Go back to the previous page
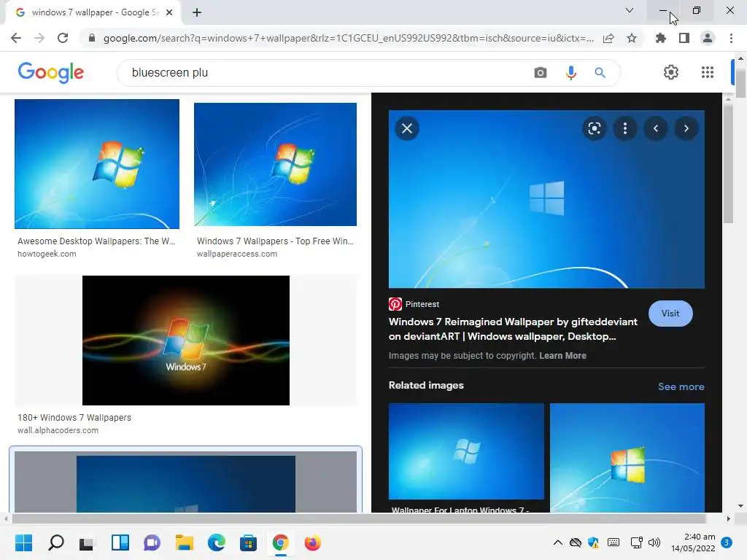 pyautogui.click(x=16, y=38)
